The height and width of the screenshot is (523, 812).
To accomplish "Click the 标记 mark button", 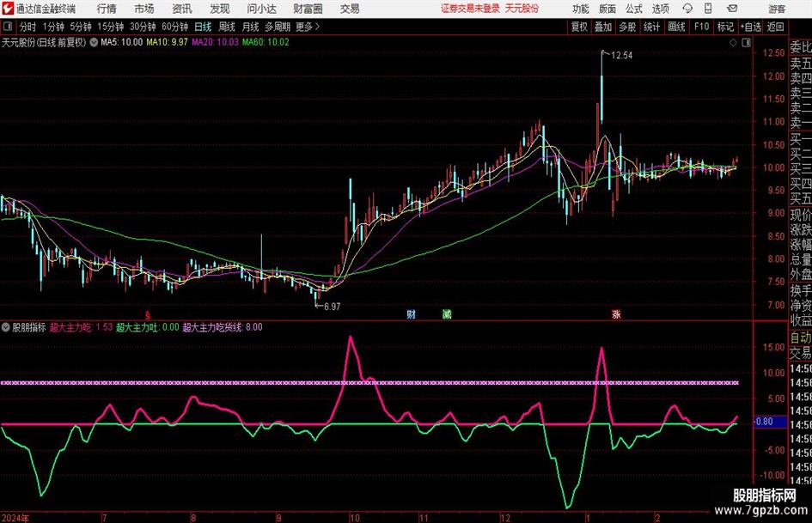I will click(x=725, y=27).
